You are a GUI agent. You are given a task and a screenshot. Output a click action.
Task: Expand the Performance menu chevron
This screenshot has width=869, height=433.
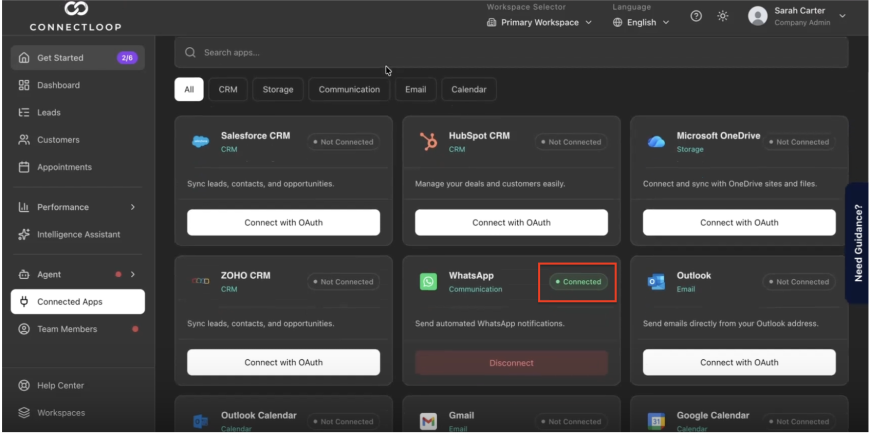[x=132, y=207]
